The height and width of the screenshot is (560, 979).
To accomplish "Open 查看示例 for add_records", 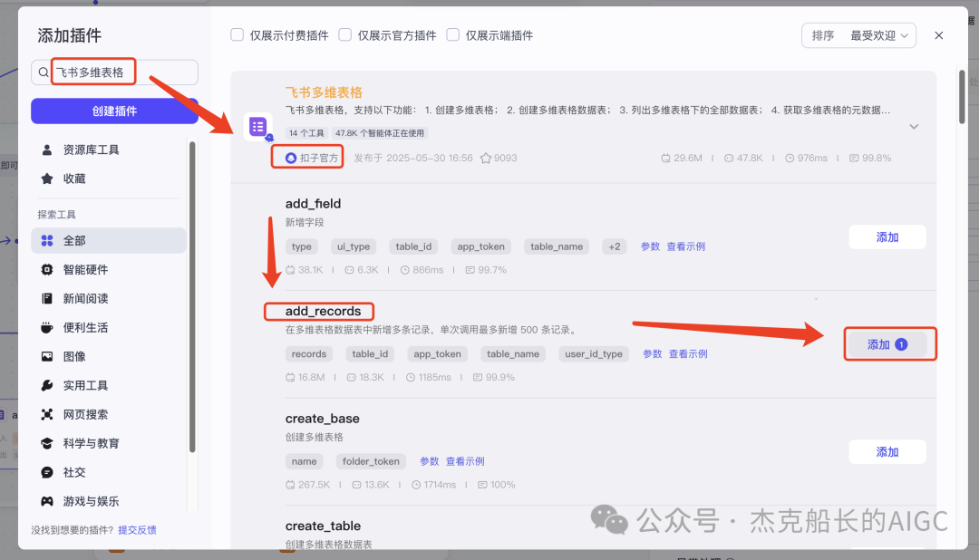I will click(x=688, y=354).
